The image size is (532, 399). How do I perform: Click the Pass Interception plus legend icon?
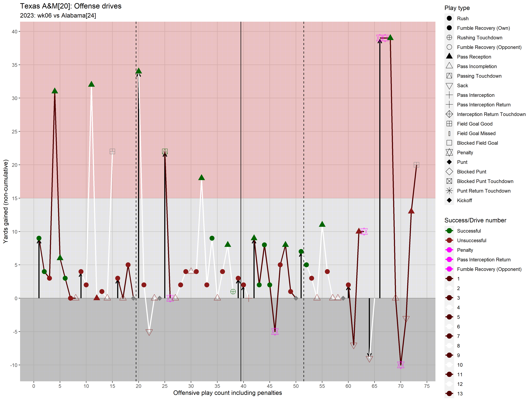click(x=449, y=95)
